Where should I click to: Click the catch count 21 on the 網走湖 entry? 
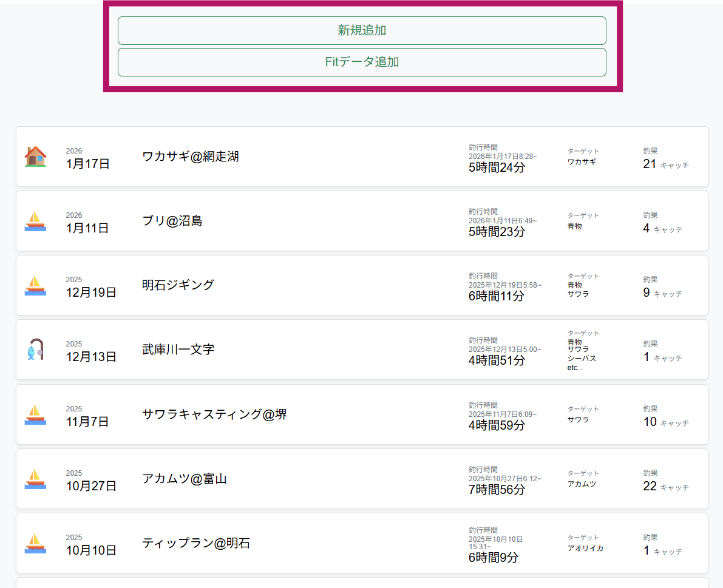click(650, 164)
